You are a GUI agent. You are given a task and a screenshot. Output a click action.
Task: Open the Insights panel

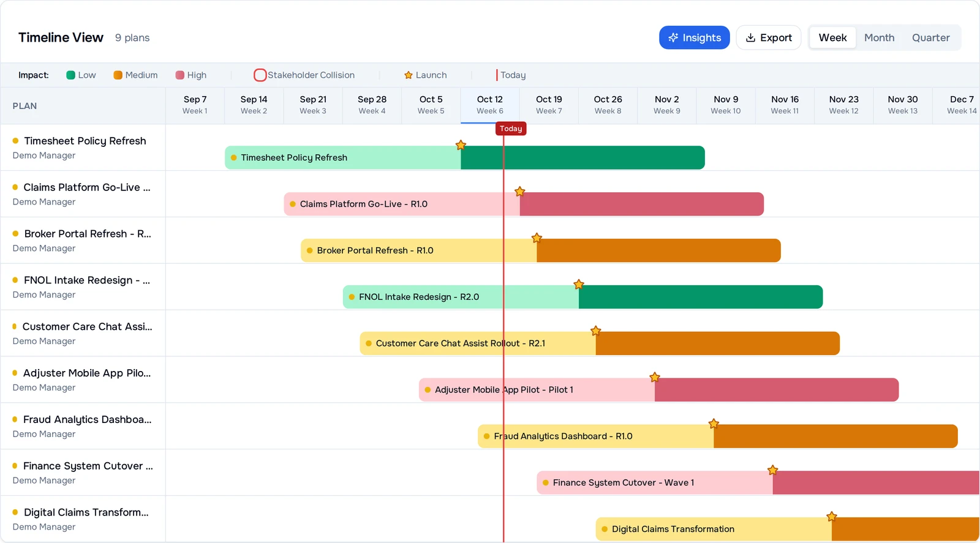point(694,37)
